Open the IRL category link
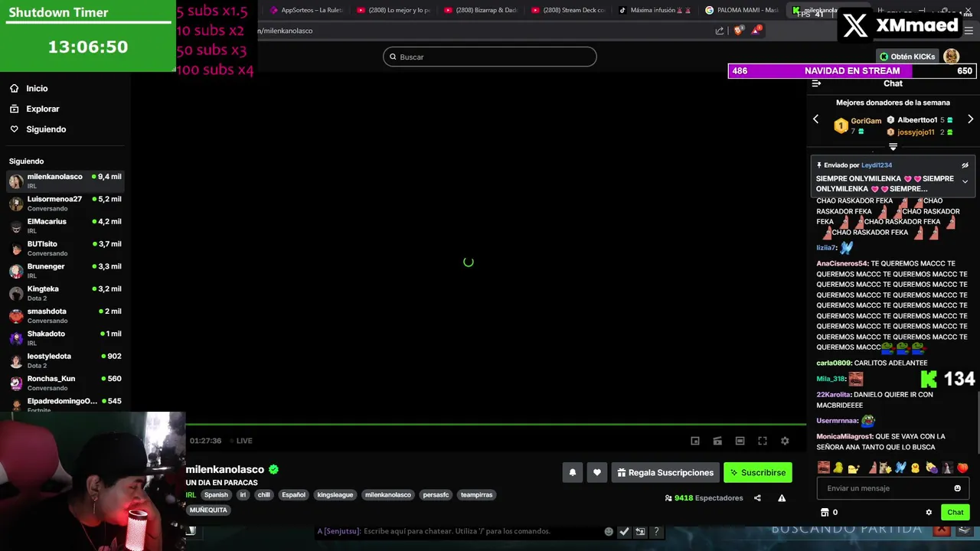 point(191,495)
